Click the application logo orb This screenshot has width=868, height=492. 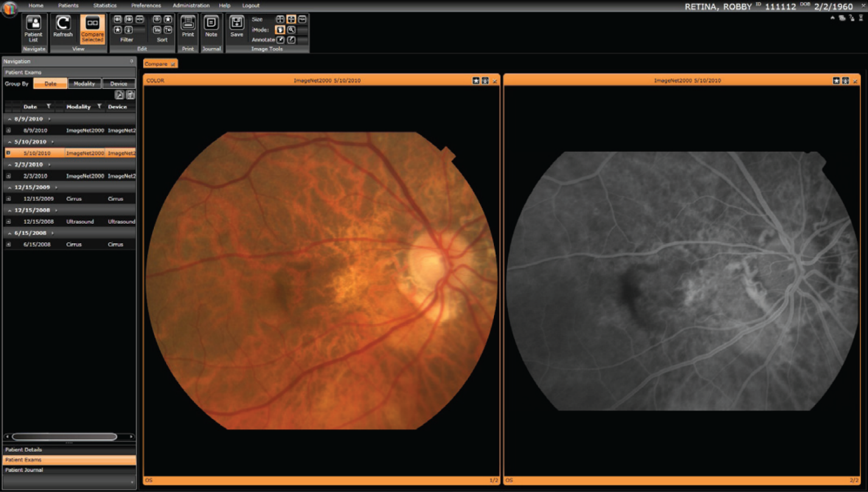click(x=9, y=9)
